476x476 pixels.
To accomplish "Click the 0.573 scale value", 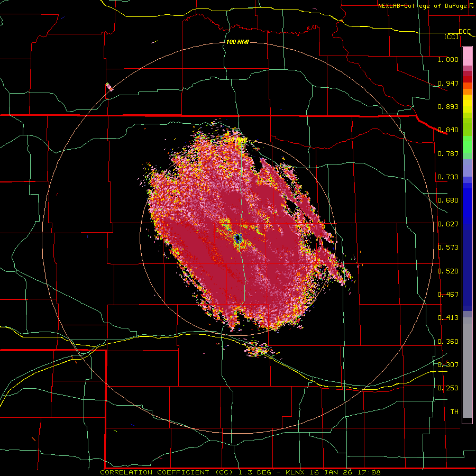I will pyautogui.click(x=448, y=248).
